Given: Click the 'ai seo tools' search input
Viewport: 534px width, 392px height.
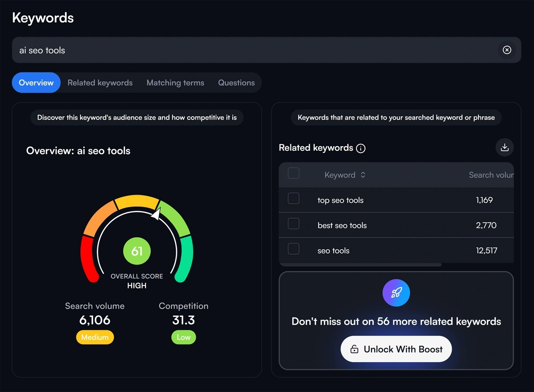Looking at the screenshot, I should click(x=266, y=50).
